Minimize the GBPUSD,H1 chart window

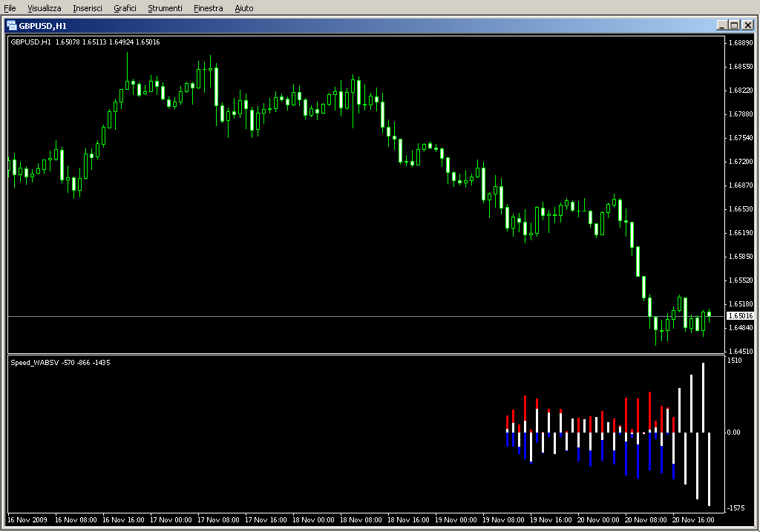[721, 25]
